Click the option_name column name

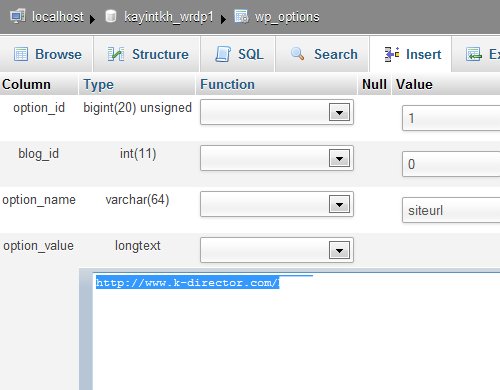39,200
